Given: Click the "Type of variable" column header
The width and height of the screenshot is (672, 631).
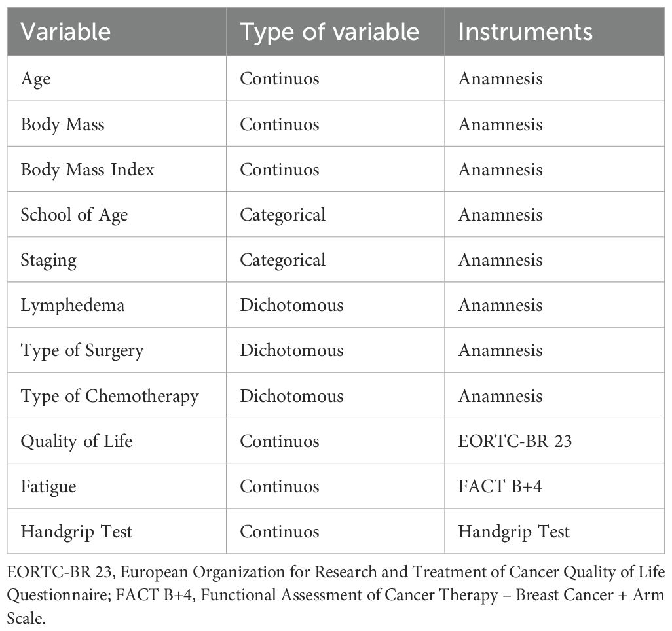Looking at the screenshot, I should coord(329,32).
